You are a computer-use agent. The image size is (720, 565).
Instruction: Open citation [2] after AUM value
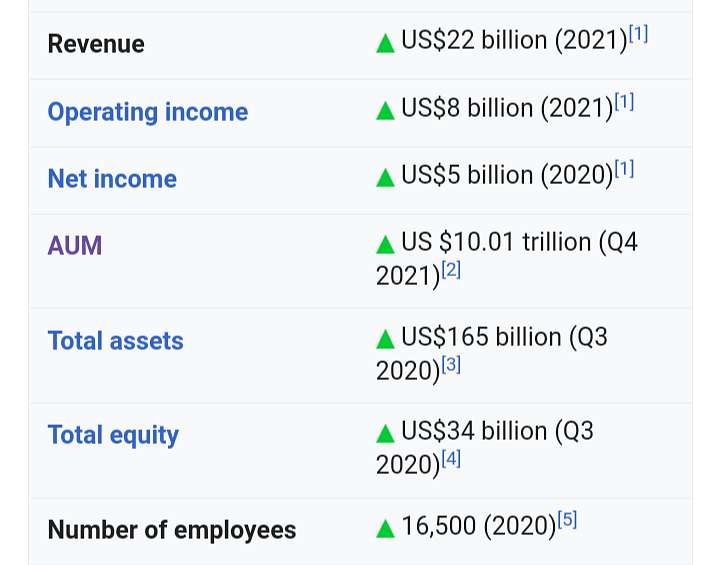(x=451, y=270)
